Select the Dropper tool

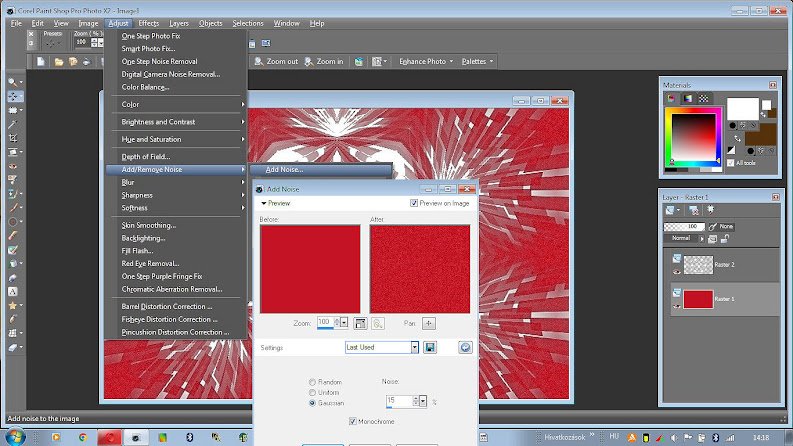[x=13, y=124]
